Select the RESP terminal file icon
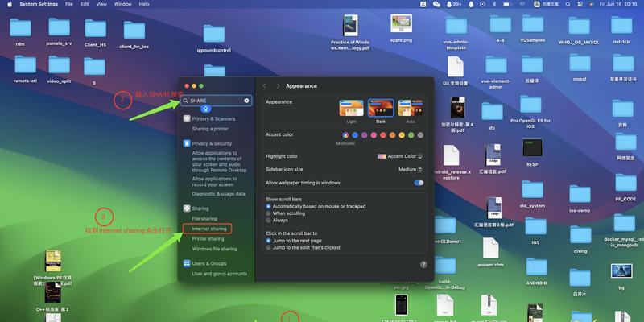Screen dimensions: 644x322 (x=532, y=147)
